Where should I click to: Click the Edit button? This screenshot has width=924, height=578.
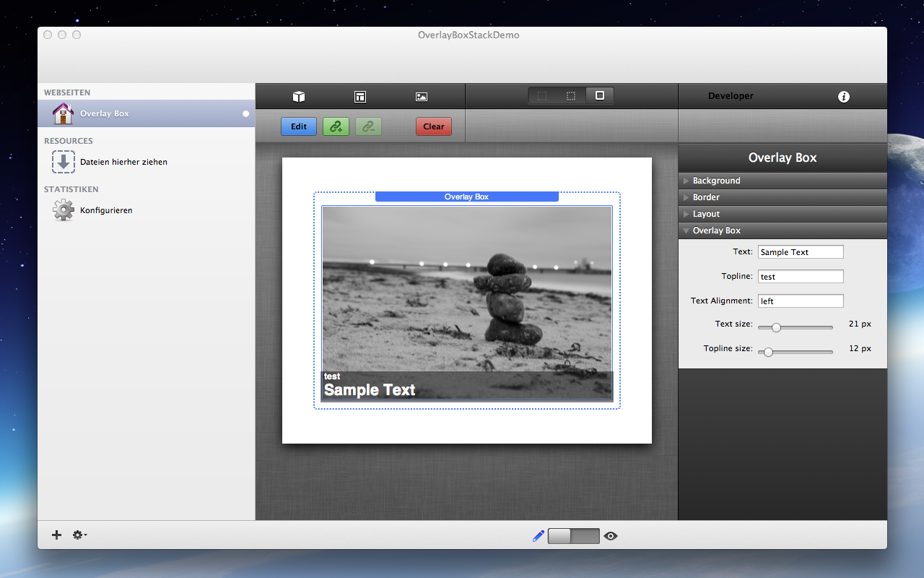[x=299, y=126]
